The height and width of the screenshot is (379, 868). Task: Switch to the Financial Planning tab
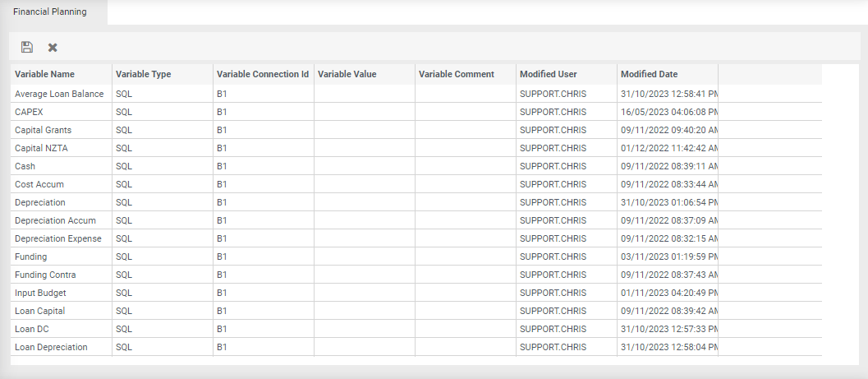click(x=50, y=12)
